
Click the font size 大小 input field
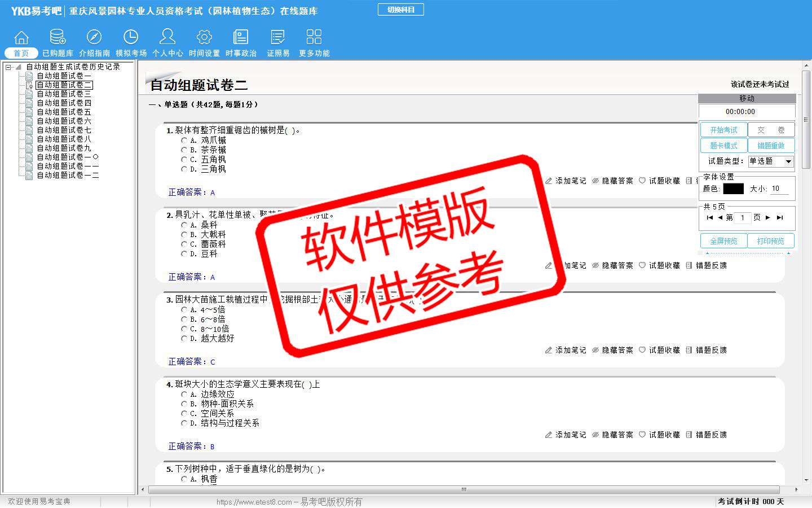pos(779,189)
